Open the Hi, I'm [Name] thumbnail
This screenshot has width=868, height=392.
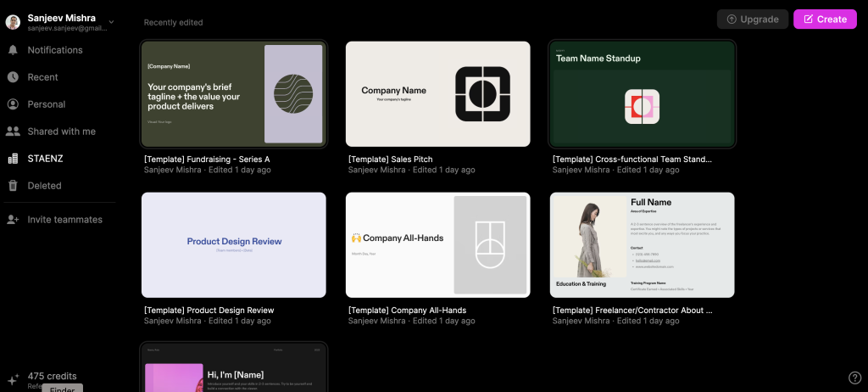point(234,367)
